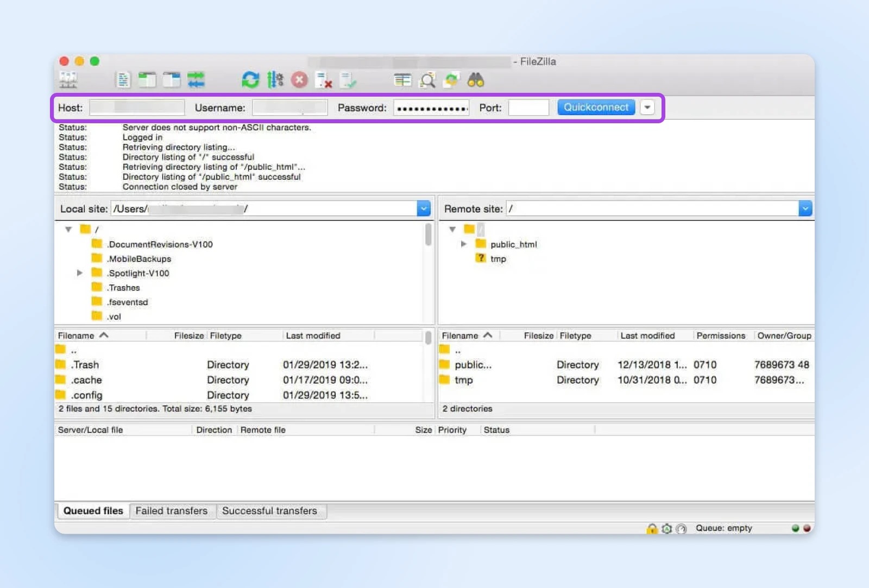Image resolution: width=869 pixels, height=588 pixels.
Task: Click the refresh file lists icon
Action: click(x=250, y=80)
